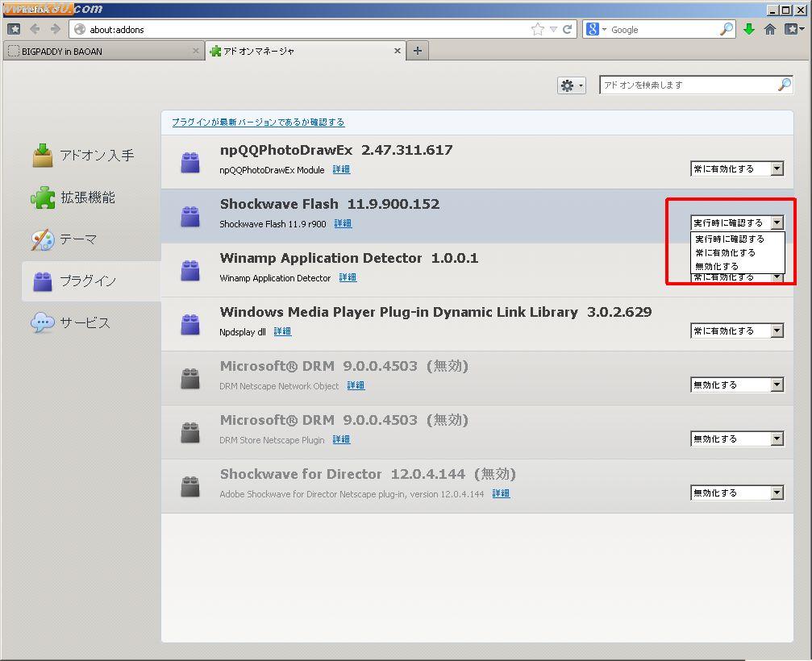Click the Shockwave Flash plugin brick icon
Image resolution: width=812 pixels, height=661 pixels.
click(x=190, y=216)
